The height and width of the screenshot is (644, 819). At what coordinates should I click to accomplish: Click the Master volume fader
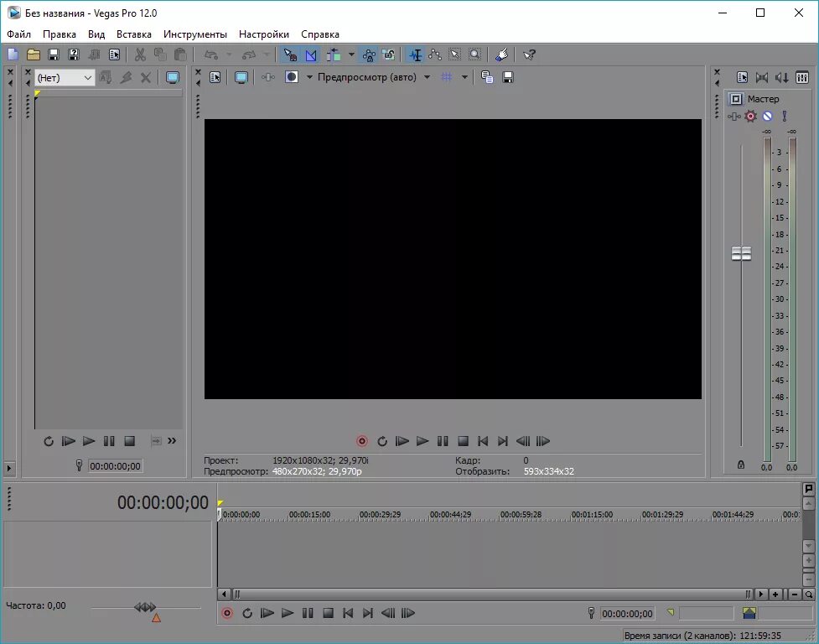click(741, 252)
